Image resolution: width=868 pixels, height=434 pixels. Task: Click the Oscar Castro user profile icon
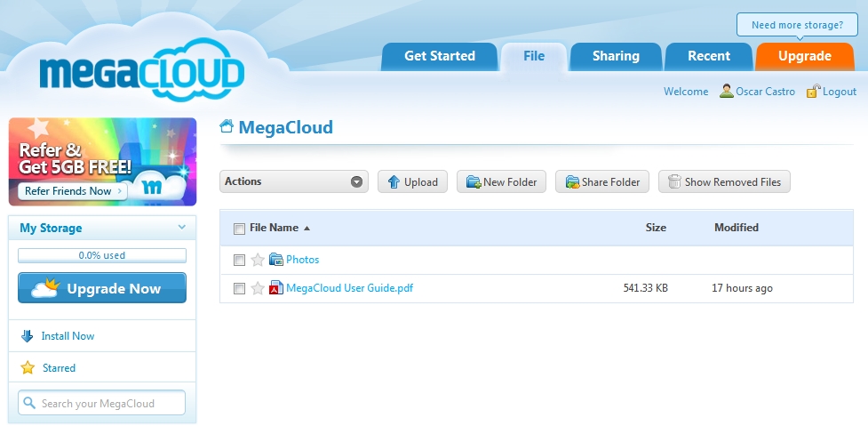tap(727, 91)
